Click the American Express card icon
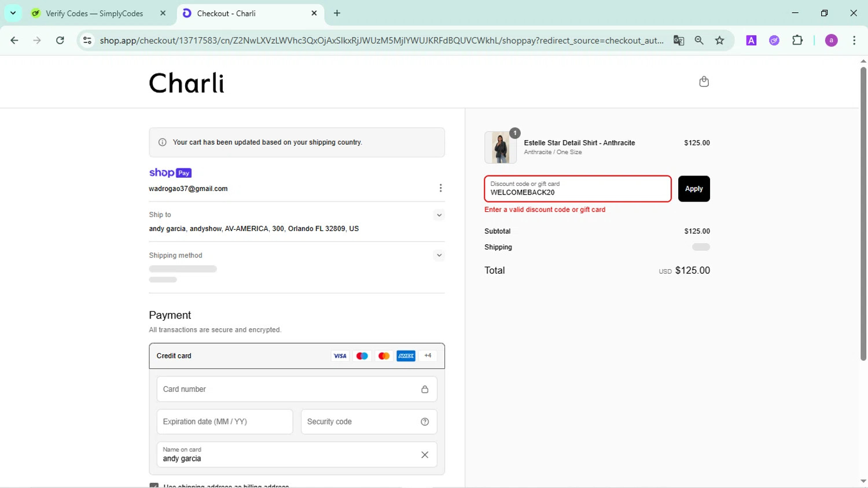Image resolution: width=868 pixels, height=488 pixels. click(x=406, y=356)
